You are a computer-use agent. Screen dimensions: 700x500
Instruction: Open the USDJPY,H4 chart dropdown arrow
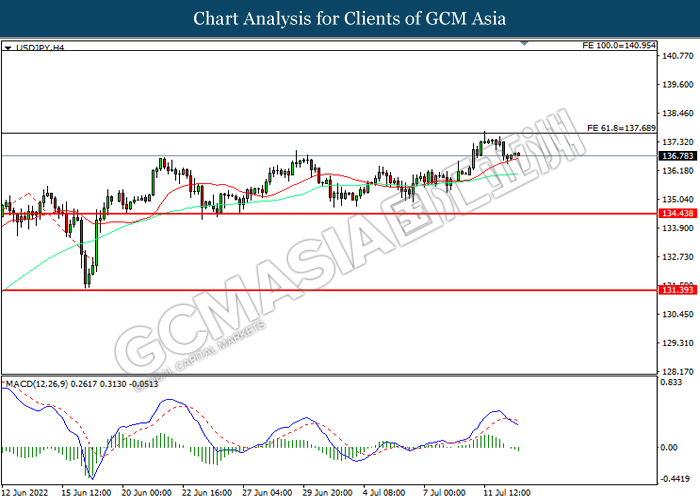click(8, 47)
